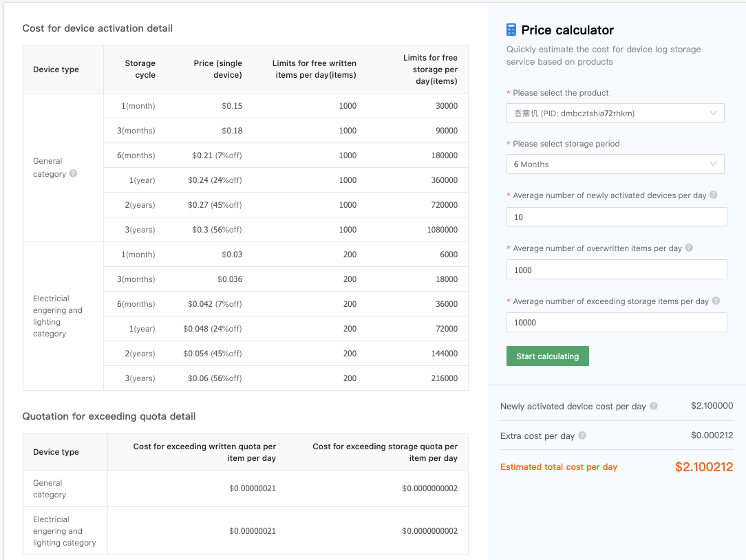Click the Start calculating button
Screen dimensions: 746x560
click(x=548, y=356)
